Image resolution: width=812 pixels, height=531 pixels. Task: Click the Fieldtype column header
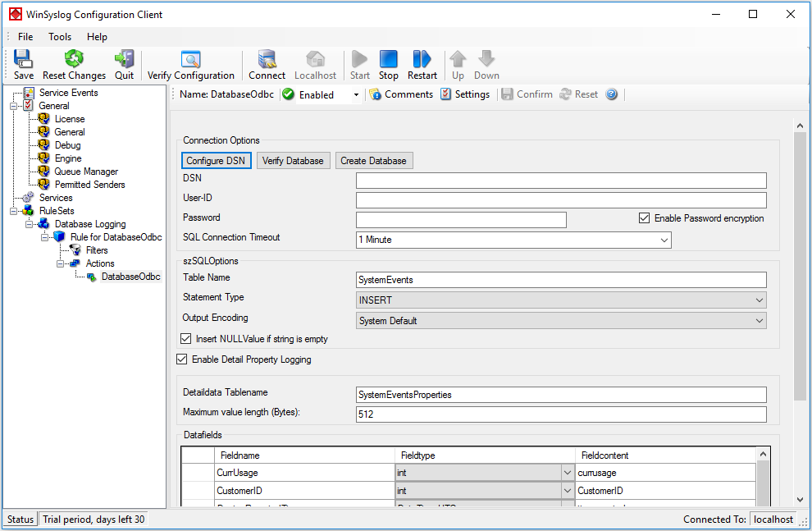[485, 455]
